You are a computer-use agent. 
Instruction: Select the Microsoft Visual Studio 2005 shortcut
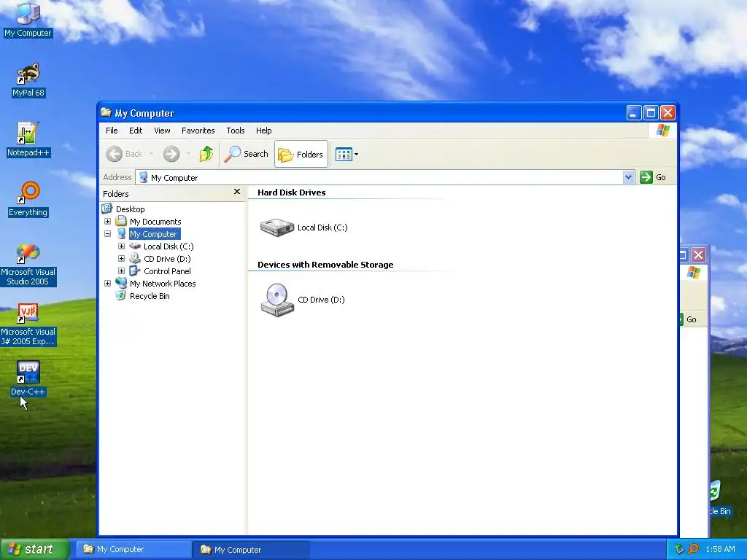28,265
